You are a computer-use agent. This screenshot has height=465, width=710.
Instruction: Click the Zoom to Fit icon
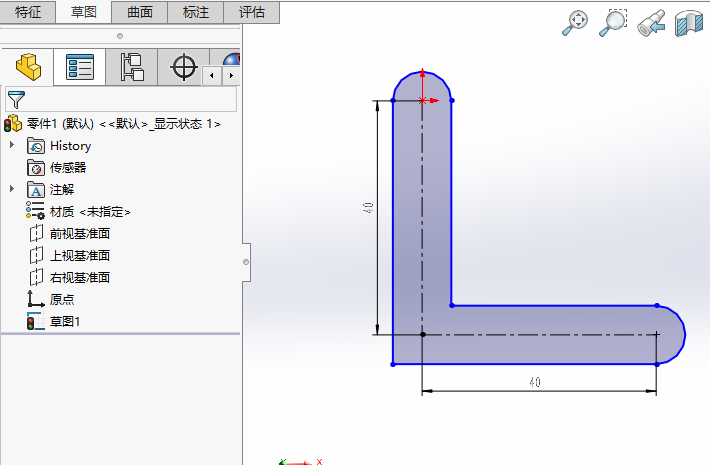(x=575, y=23)
